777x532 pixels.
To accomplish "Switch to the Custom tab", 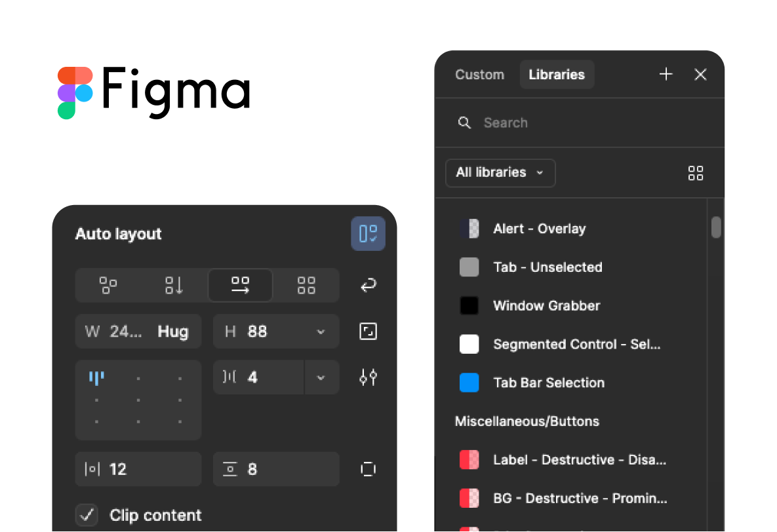I will [480, 74].
